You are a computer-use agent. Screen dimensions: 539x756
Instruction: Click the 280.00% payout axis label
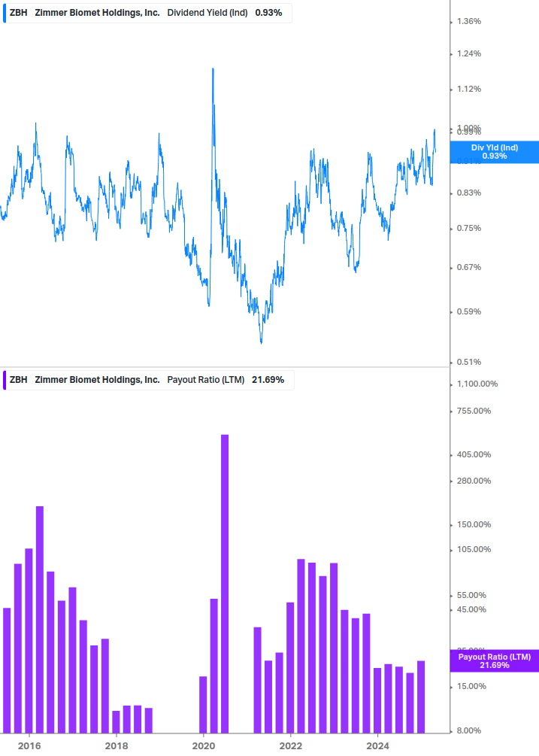(474, 481)
